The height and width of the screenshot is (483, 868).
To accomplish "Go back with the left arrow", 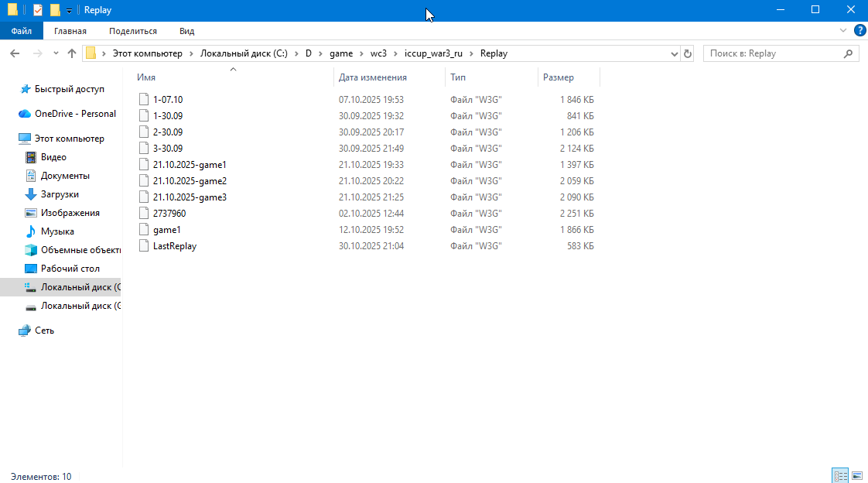I will point(15,53).
